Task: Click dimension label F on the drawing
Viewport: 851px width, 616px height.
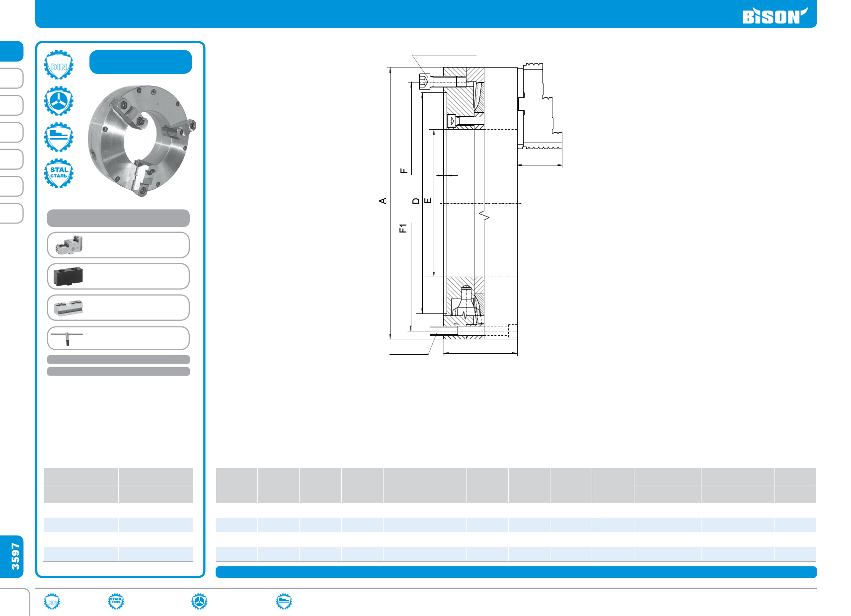Action: [x=404, y=170]
